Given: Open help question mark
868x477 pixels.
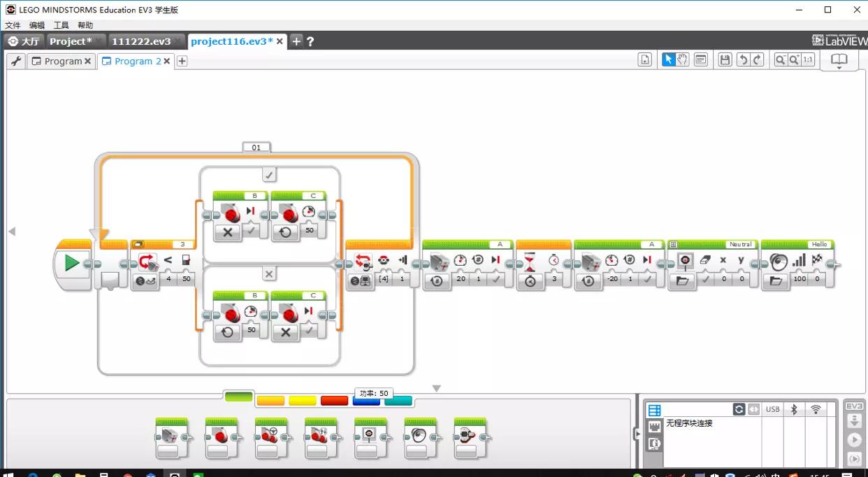Looking at the screenshot, I should pyautogui.click(x=310, y=41).
